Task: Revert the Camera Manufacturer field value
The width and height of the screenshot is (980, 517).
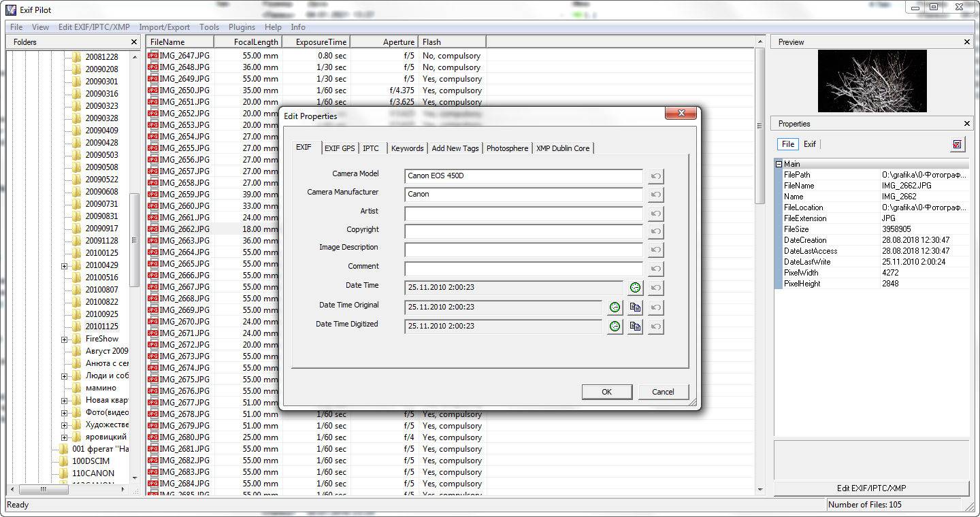Action: (x=656, y=195)
